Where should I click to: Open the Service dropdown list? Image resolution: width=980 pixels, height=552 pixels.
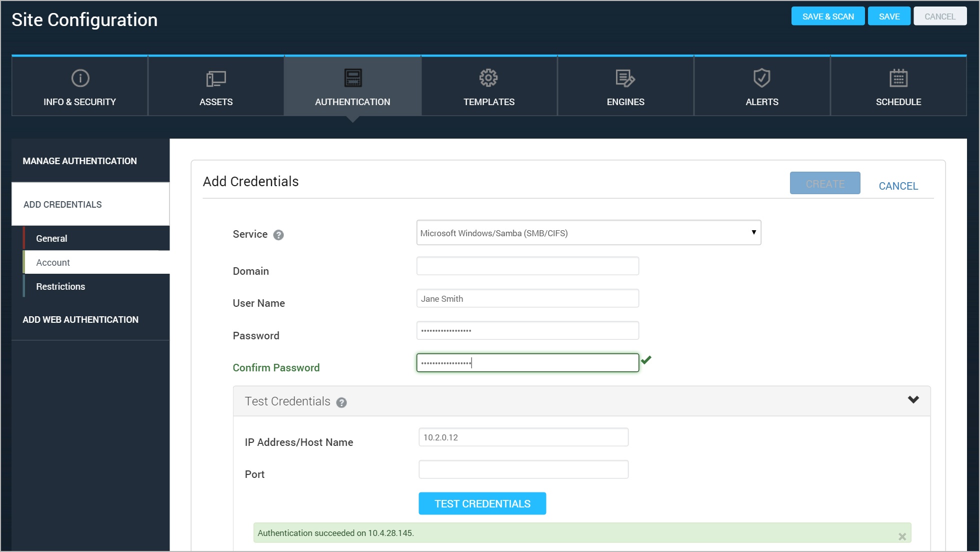click(x=588, y=233)
